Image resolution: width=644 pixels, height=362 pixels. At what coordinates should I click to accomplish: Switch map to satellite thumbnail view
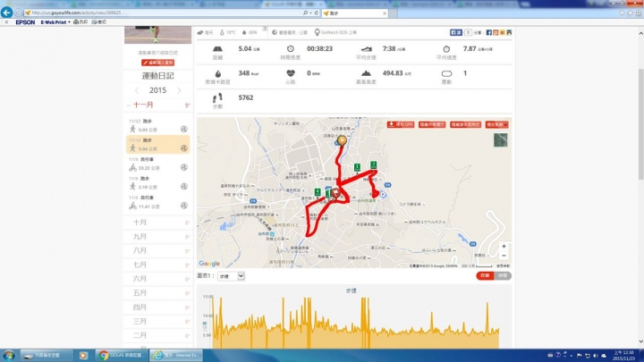[x=500, y=140]
